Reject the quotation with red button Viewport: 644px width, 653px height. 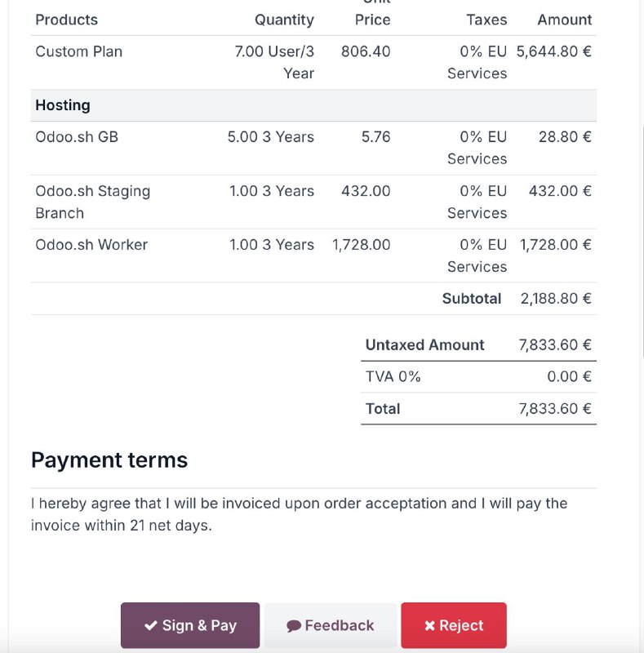tap(454, 625)
